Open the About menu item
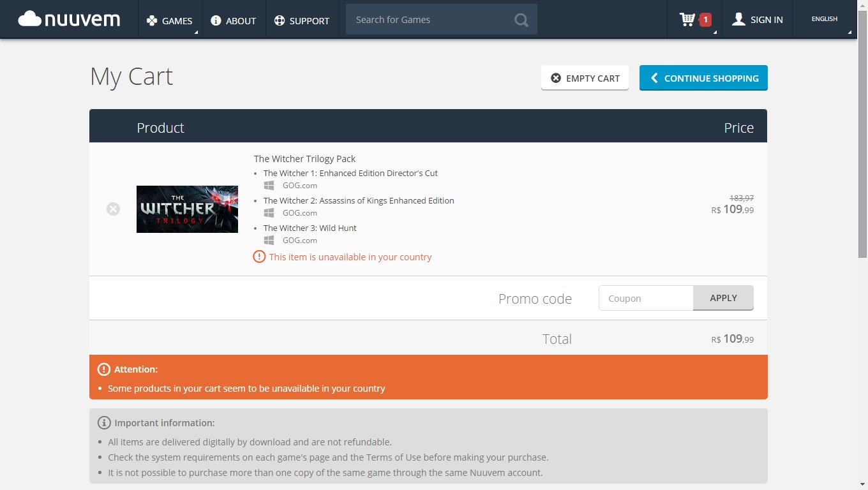This screenshot has height=490, width=868. (x=234, y=20)
